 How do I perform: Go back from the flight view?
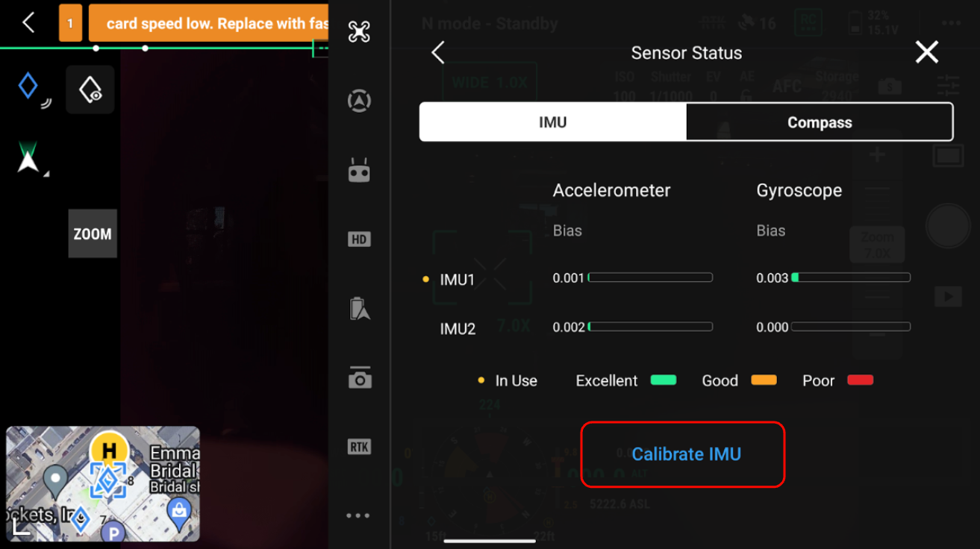(x=28, y=22)
